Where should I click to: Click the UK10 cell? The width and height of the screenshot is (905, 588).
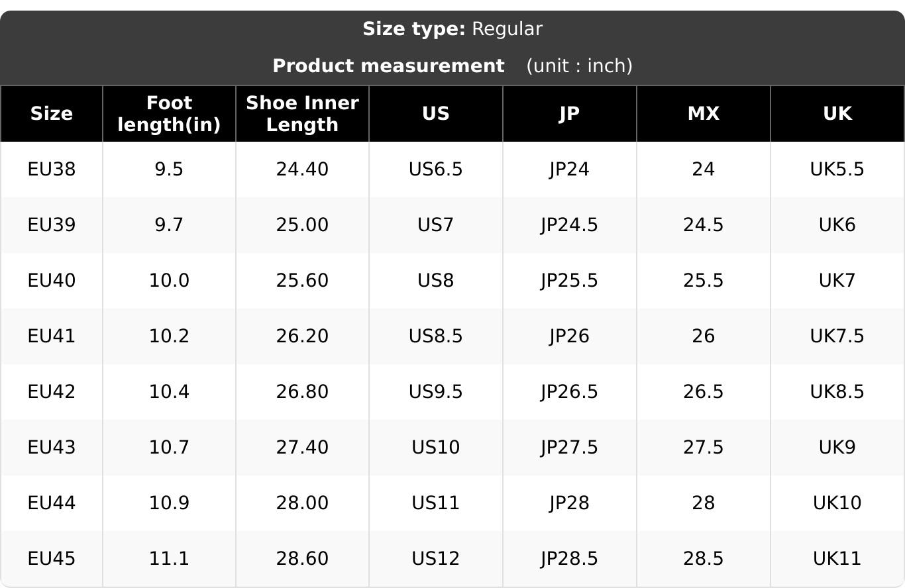click(837, 503)
